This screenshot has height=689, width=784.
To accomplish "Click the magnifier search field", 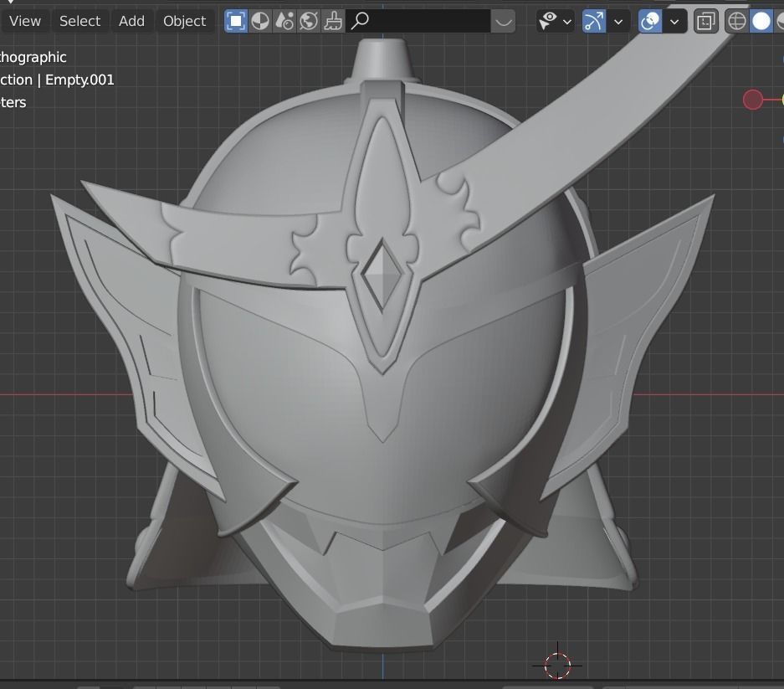I will point(418,21).
